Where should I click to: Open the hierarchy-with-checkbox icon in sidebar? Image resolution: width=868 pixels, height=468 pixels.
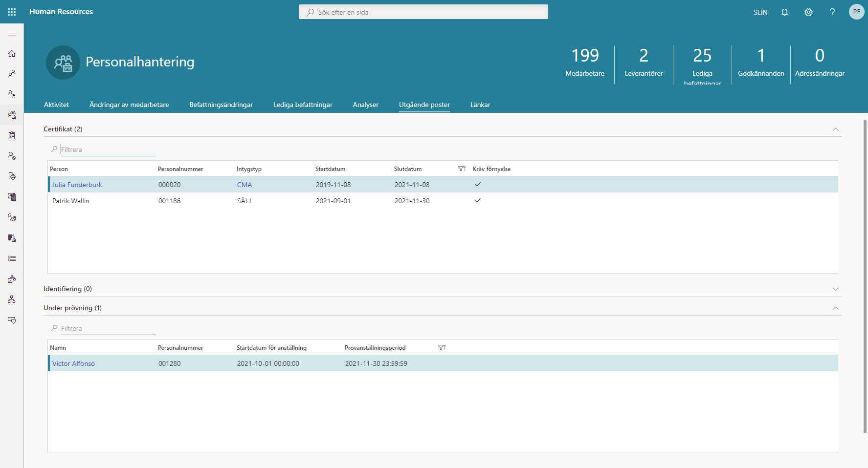point(12,279)
